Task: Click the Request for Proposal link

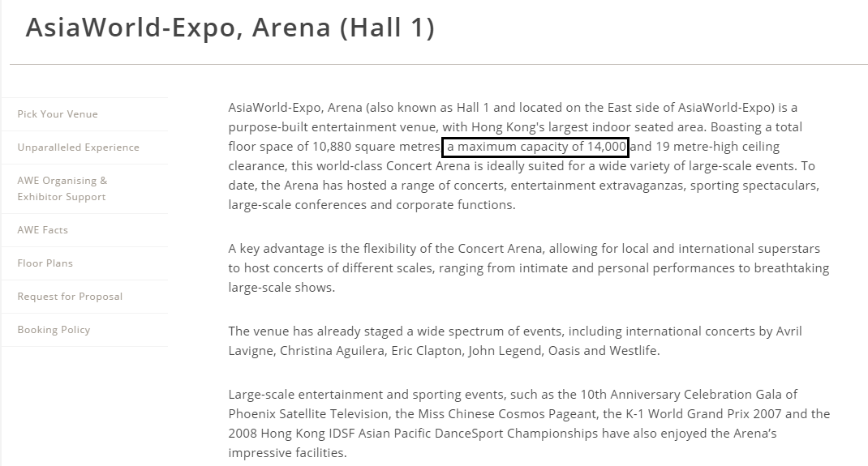Action: [x=70, y=297]
